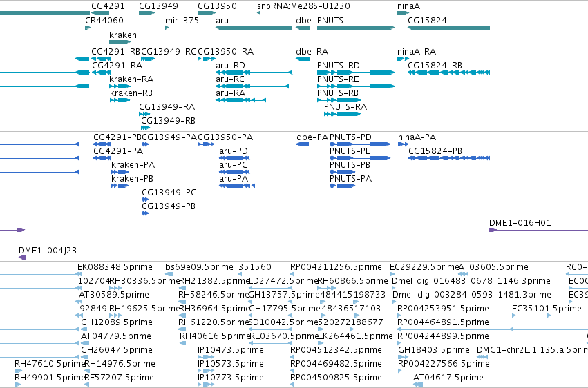Click the PNUTS-PA protein label
Screen dimensions: 588x388
click(x=350, y=179)
